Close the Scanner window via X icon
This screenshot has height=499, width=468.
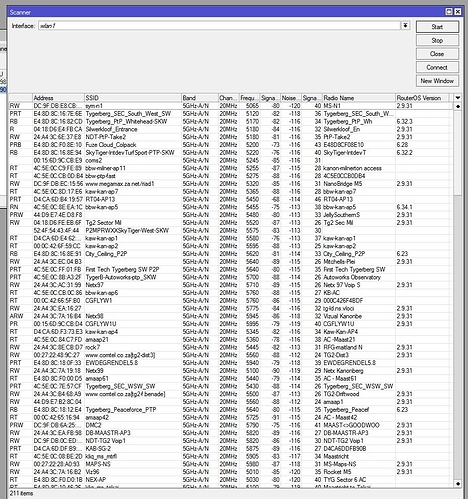[x=458, y=12]
